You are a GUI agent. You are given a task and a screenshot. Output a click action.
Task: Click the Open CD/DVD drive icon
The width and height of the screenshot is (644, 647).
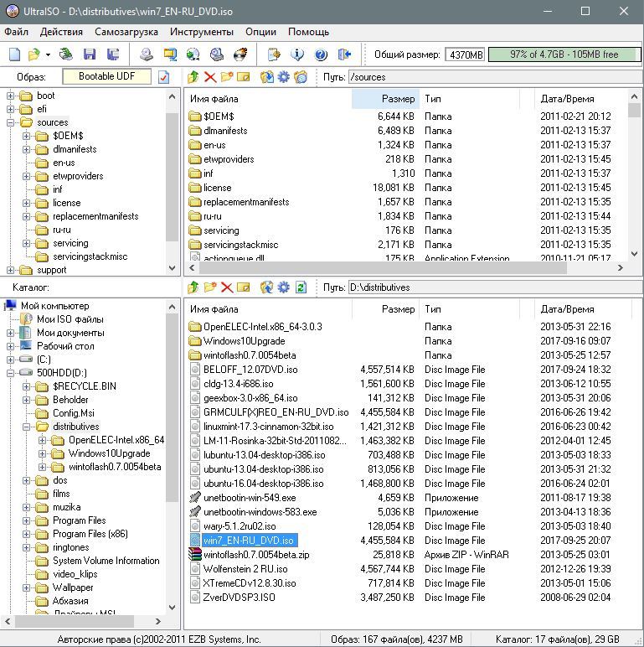[x=65, y=54]
